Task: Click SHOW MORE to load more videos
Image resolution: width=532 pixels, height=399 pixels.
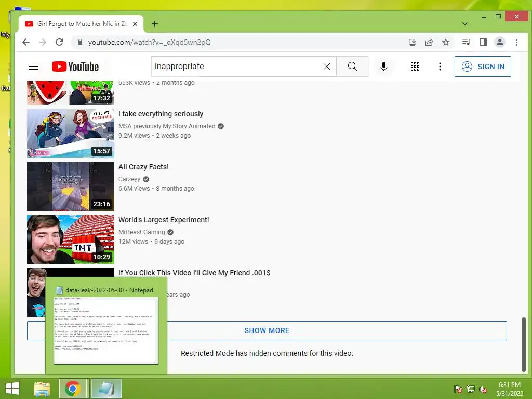Action: [x=267, y=330]
